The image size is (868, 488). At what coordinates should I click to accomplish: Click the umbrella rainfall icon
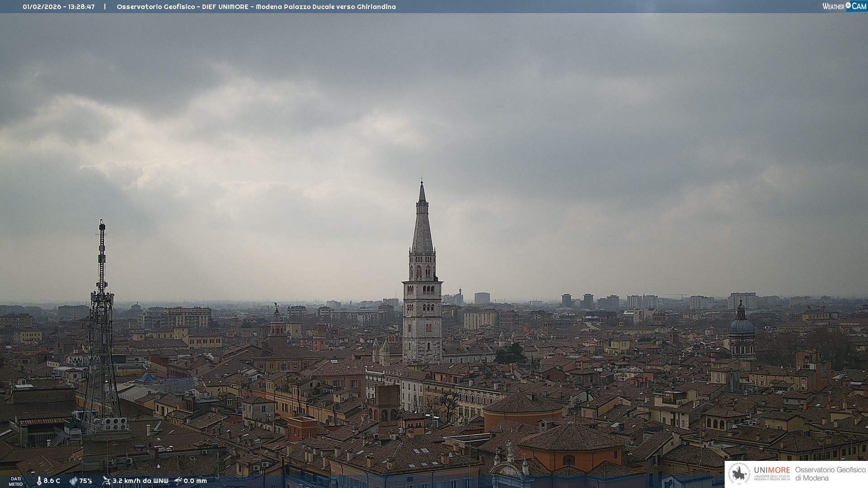tap(178, 481)
